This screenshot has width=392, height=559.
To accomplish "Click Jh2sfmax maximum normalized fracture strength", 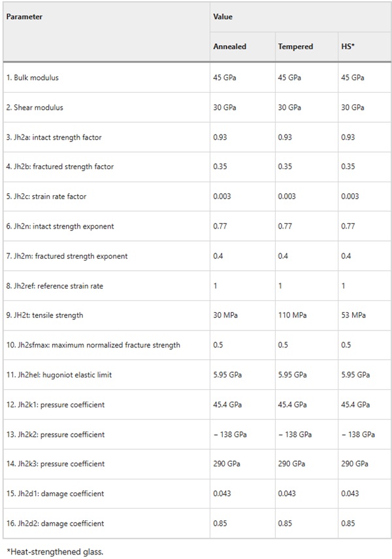I will (93, 345).
